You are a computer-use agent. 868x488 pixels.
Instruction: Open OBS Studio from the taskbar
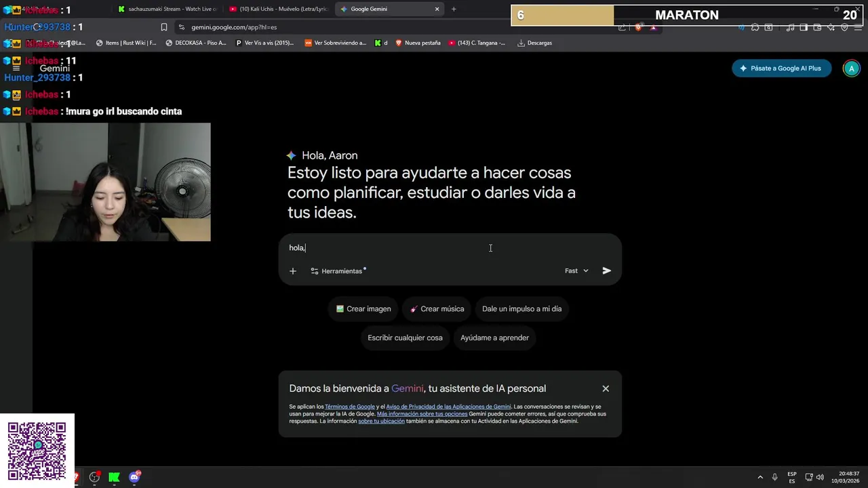pyautogui.click(x=94, y=477)
